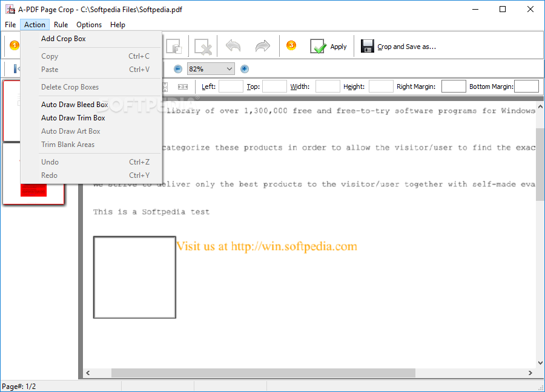Image resolution: width=545 pixels, height=392 pixels.
Task: Click inside the Left input field
Action: (x=231, y=86)
